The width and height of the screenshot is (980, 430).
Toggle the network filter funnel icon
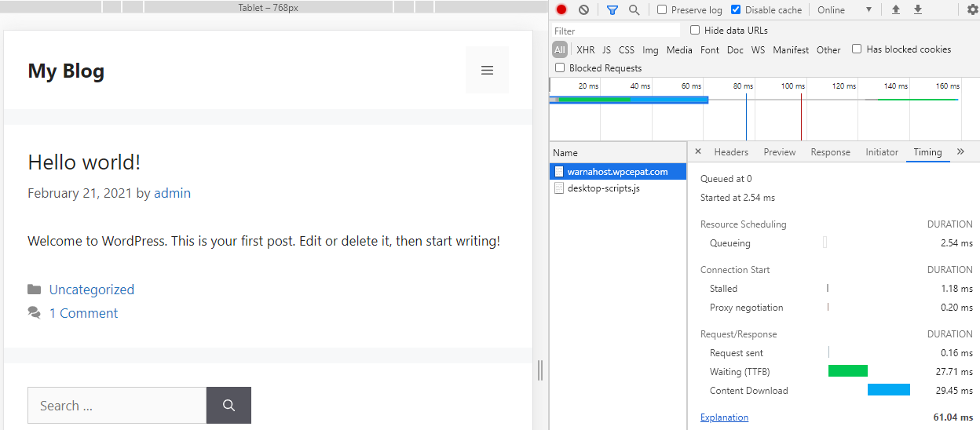tap(612, 10)
